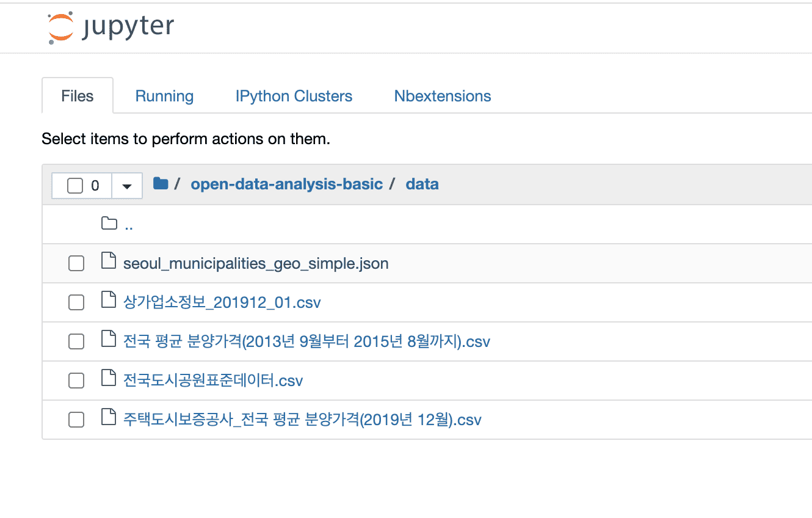Image resolution: width=812 pixels, height=518 pixels.
Task: Click file icon beside 전국 평균 분양가격(2013년) csv
Action: click(x=108, y=340)
